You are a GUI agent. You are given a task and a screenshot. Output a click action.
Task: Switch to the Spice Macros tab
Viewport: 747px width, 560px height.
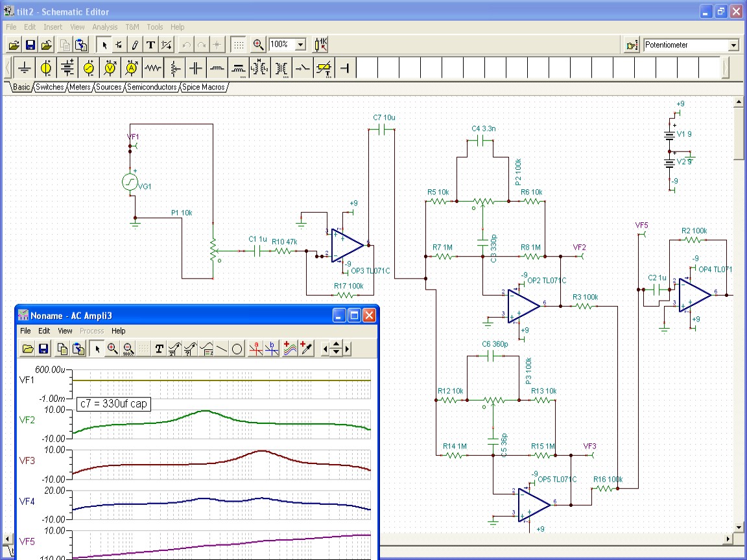click(204, 87)
